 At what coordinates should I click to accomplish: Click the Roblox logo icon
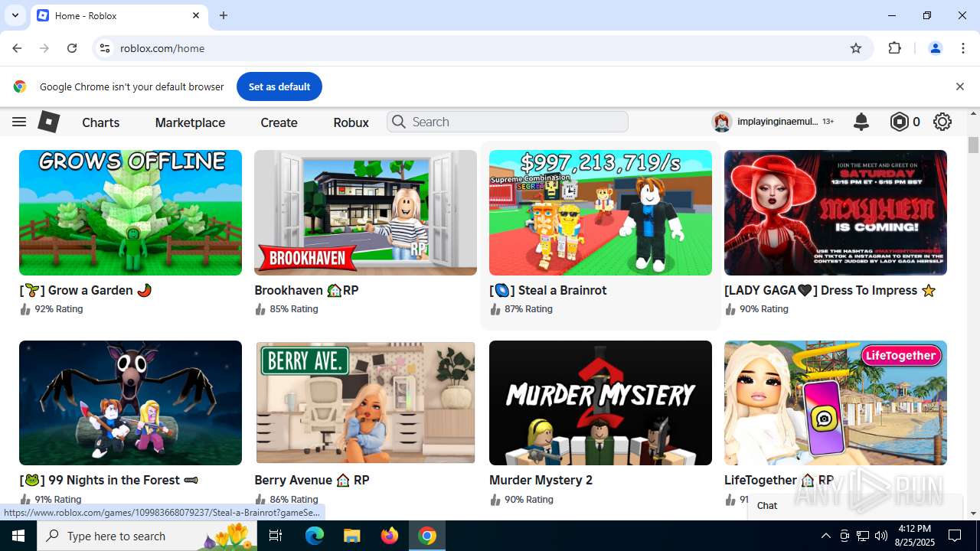[49, 122]
